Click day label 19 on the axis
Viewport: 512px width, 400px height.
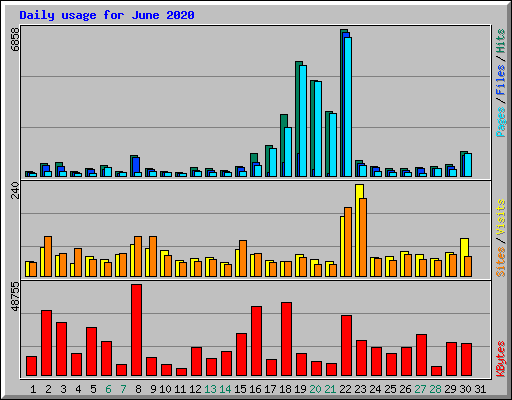point(300,389)
